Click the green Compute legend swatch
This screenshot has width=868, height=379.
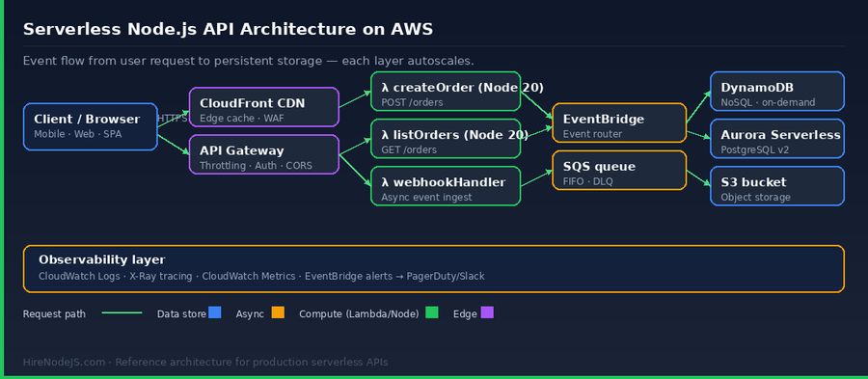click(x=432, y=312)
